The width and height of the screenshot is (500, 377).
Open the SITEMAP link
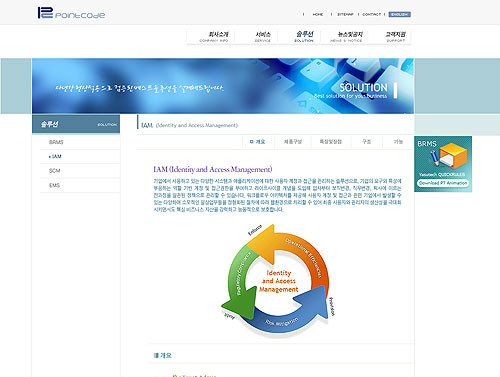tap(345, 14)
